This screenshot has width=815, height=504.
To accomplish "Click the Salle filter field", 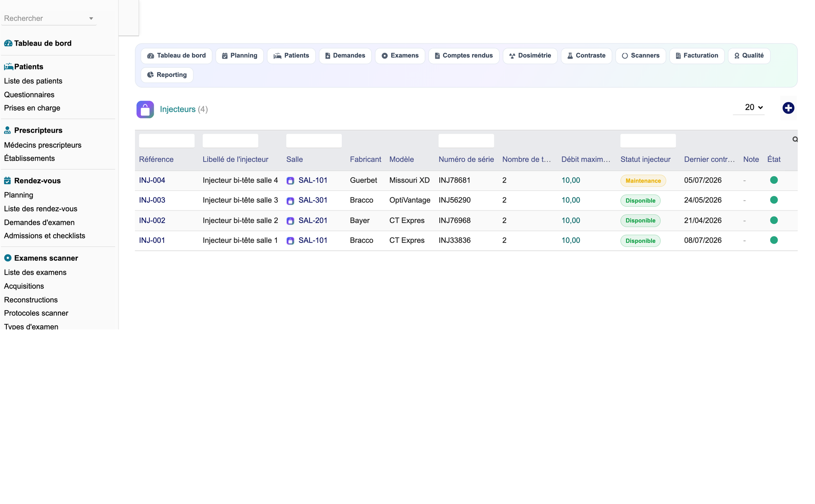I will [314, 141].
